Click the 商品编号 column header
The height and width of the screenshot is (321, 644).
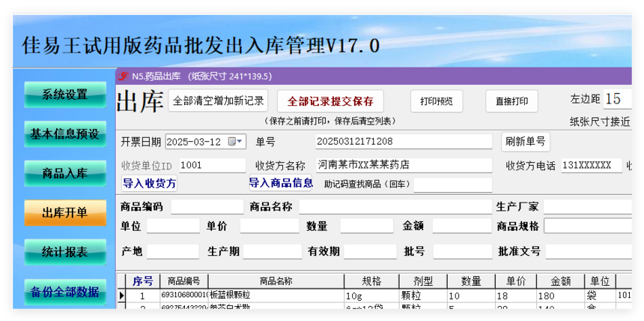(x=184, y=281)
